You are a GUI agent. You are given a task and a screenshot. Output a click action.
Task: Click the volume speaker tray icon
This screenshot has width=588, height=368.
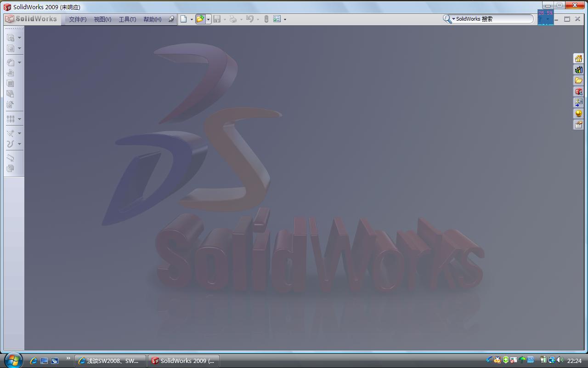[x=560, y=360]
